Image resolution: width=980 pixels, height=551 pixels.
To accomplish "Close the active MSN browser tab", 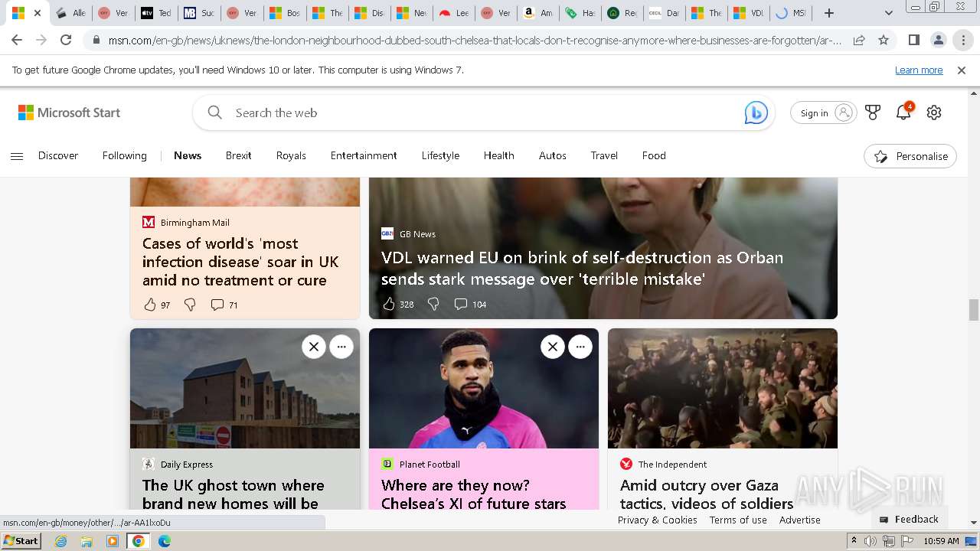I will point(38,13).
